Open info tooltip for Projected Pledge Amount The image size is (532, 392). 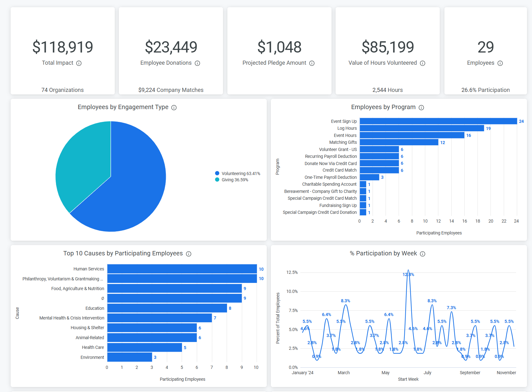(312, 63)
